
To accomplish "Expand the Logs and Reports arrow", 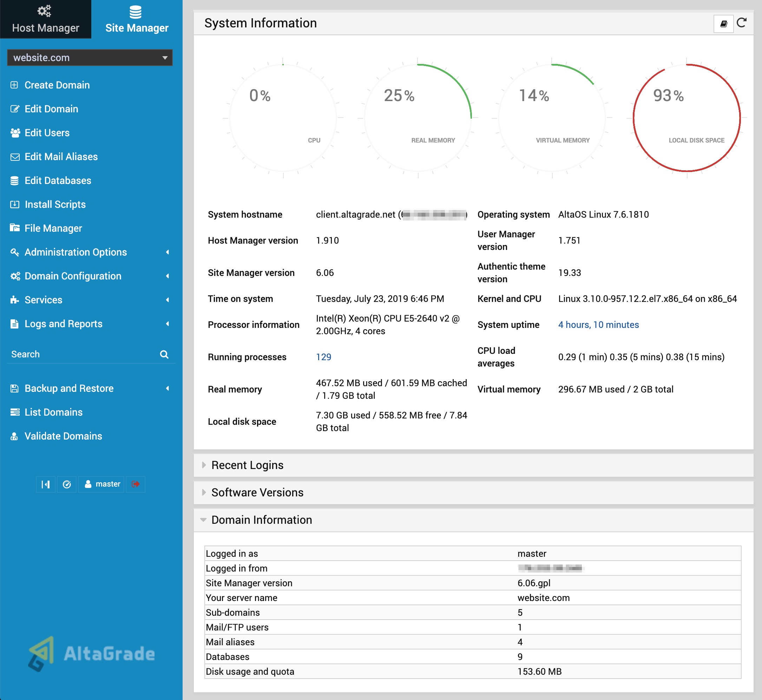I will pyautogui.click(x=167, y=324).
